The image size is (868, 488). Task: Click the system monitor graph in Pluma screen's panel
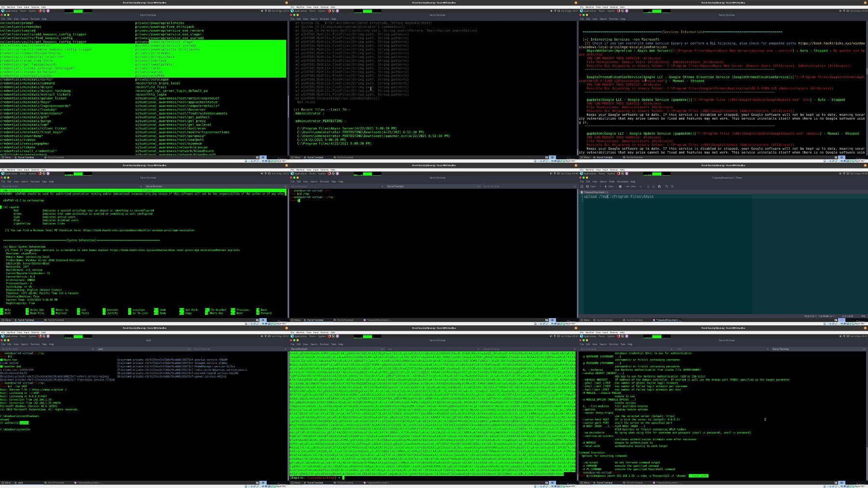[657, 174]
